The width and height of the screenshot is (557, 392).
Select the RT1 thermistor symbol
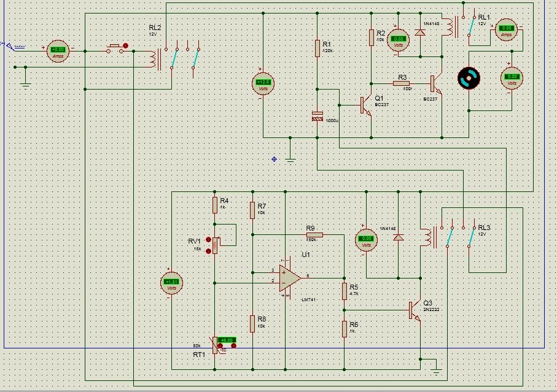(215, 345)
